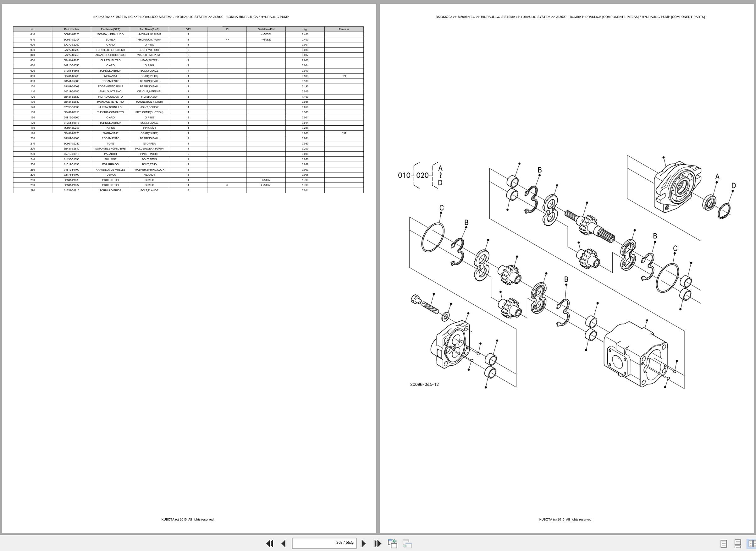Click the GEAR(63,PD2) cell
Screen dimensions: 756x551
[x=149, y=133]
